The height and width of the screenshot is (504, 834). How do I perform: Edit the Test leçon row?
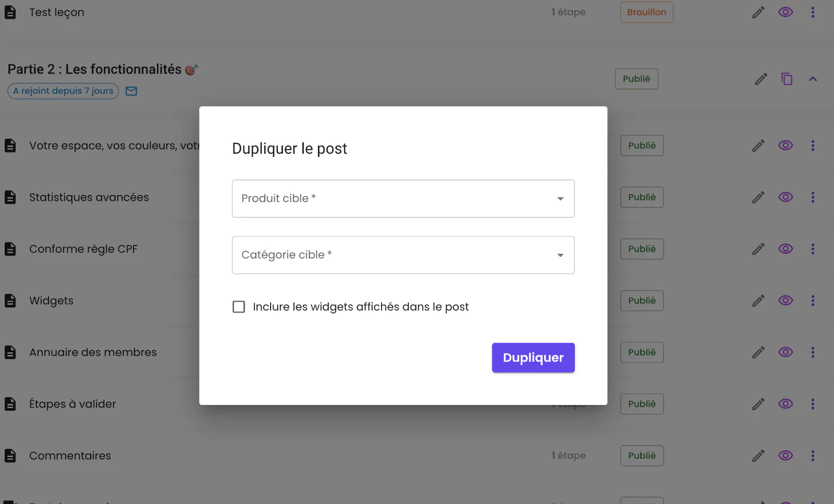pyautogui.click(x=758, y=12)
